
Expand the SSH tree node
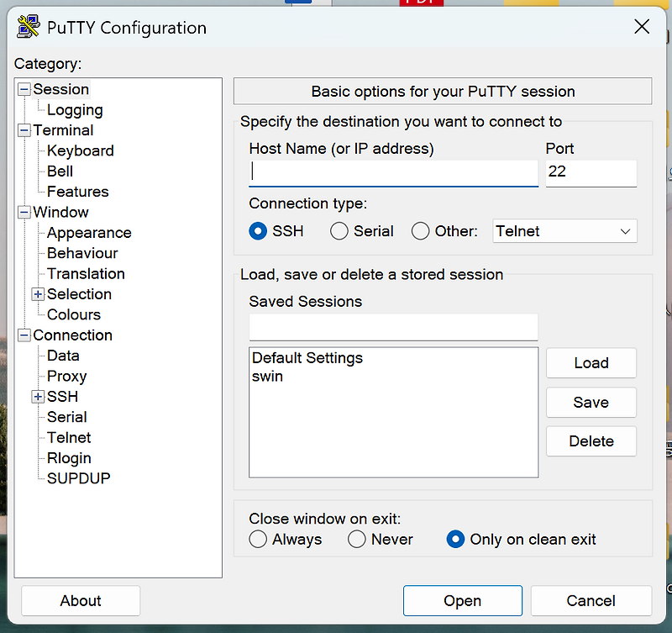pyautogui.click(x=38, y=397)
